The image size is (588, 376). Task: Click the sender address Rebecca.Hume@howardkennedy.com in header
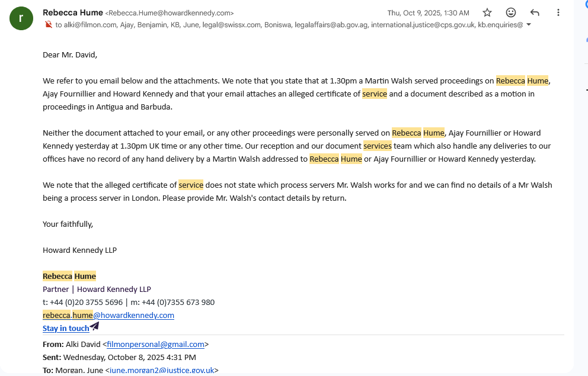[x=169, y=13]
